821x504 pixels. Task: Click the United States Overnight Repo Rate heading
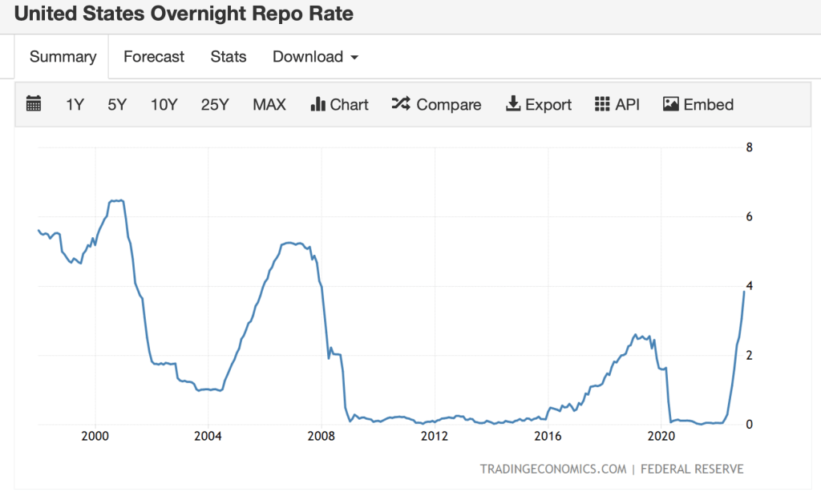coord(184,14)
